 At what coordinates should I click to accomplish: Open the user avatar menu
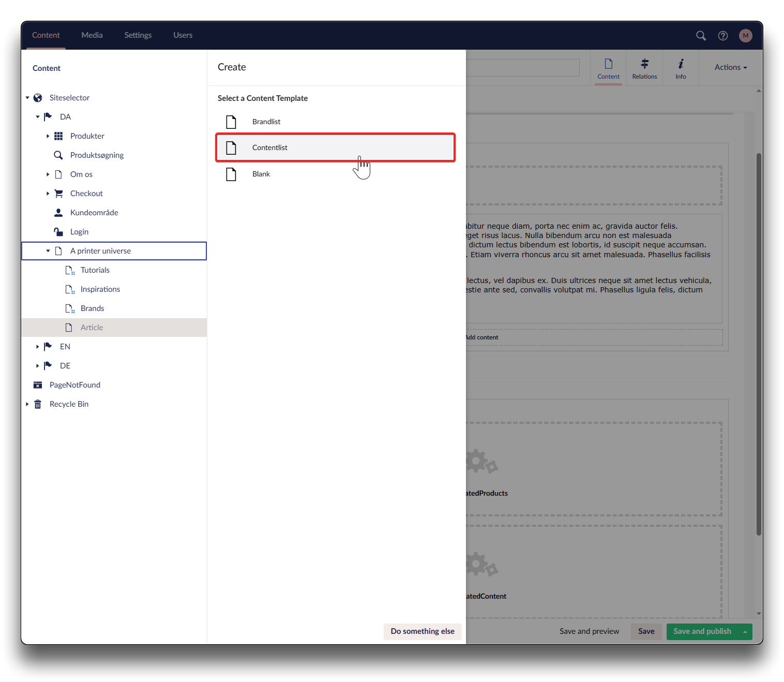745,36
